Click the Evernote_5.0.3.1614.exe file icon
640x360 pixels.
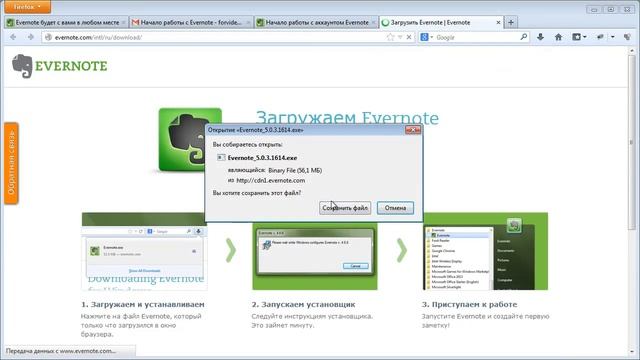pyautogui.click(x=221, y=158)
